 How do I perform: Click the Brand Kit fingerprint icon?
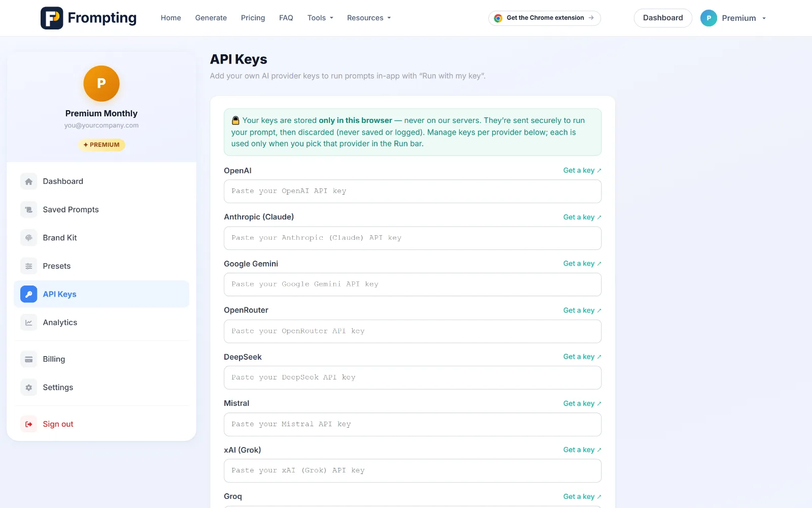coord(29,238)
